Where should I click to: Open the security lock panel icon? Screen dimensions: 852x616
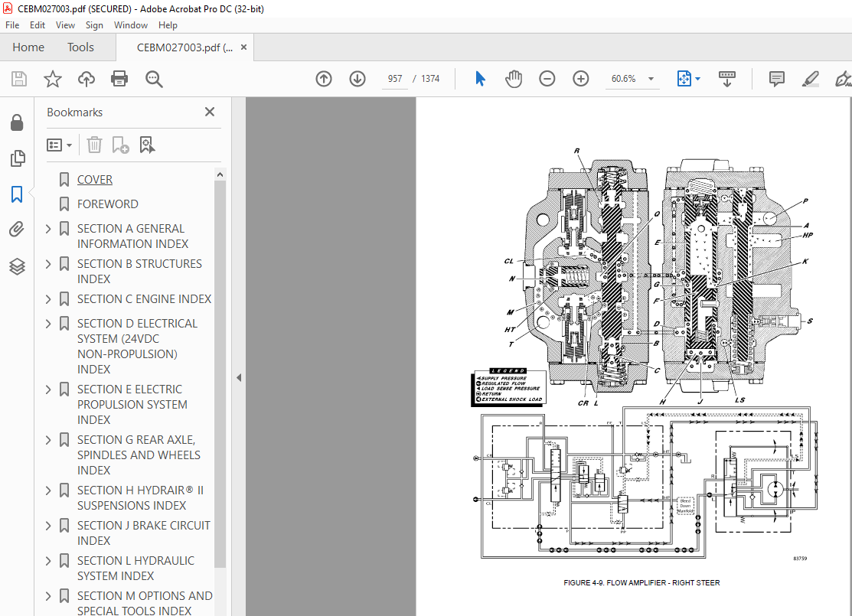pos(17,122)
